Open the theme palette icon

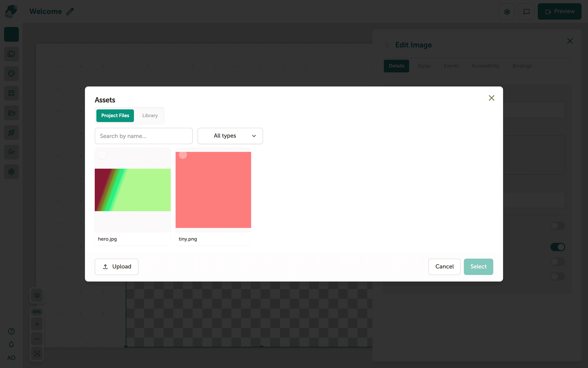[x=11, y=74]
